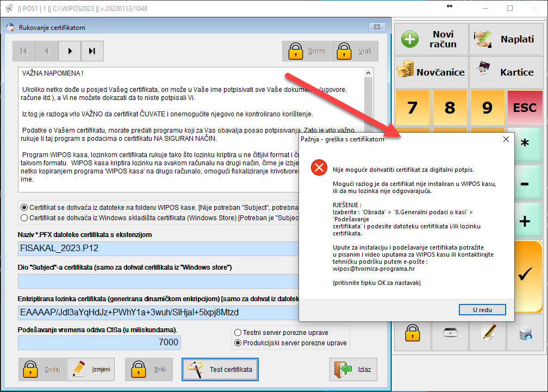Image resolution: width=548 pixels, height=392 pixels.
Task: Jump to last record arrow
Action: (x=92, y=51)
